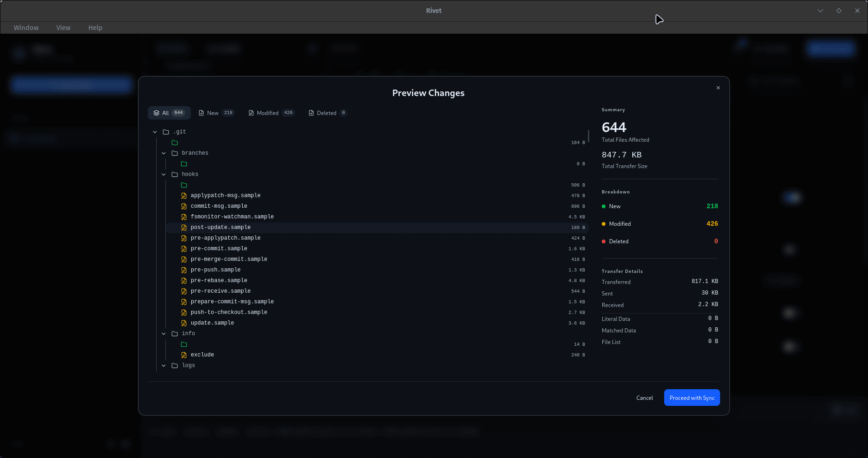Click modified icon of prepare-commit-msg.sample
Image resolution: width=868 pixels, height=458 pixels.
coord(184,302)
